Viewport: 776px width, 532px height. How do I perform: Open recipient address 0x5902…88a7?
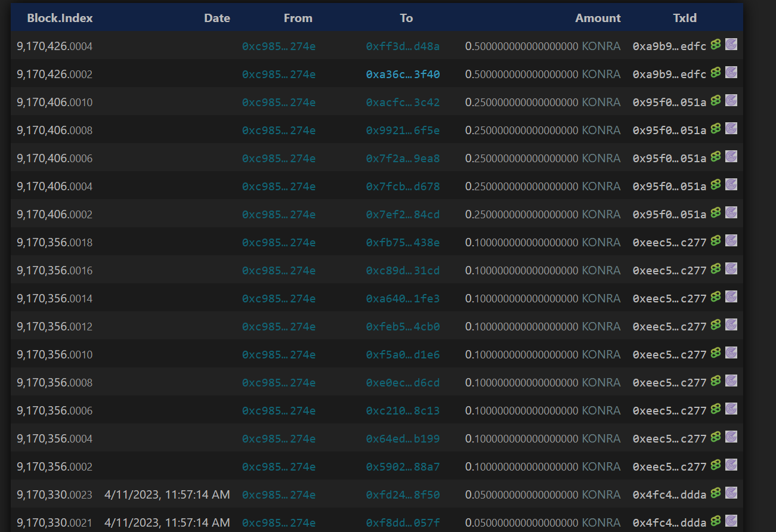pyautogui.click(x=403, y=466)
